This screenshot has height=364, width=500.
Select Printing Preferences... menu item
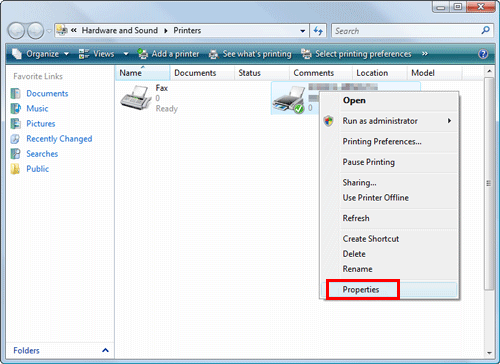382,142
